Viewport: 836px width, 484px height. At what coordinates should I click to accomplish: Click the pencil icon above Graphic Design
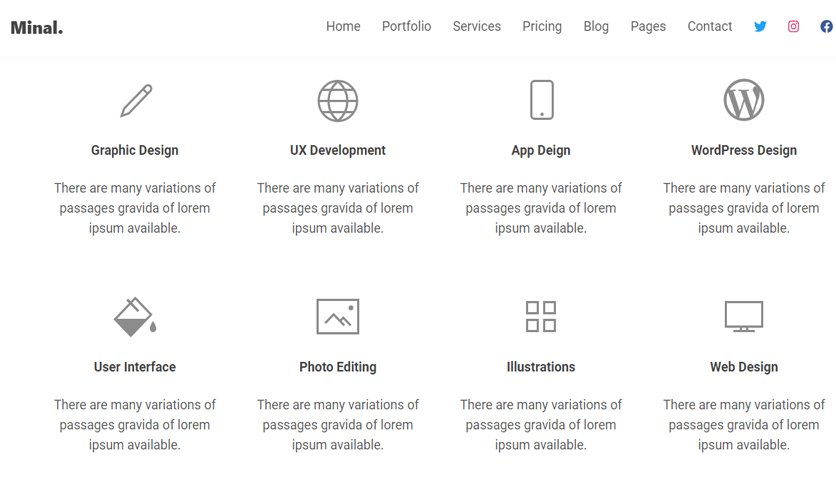[x=135, y=100]
